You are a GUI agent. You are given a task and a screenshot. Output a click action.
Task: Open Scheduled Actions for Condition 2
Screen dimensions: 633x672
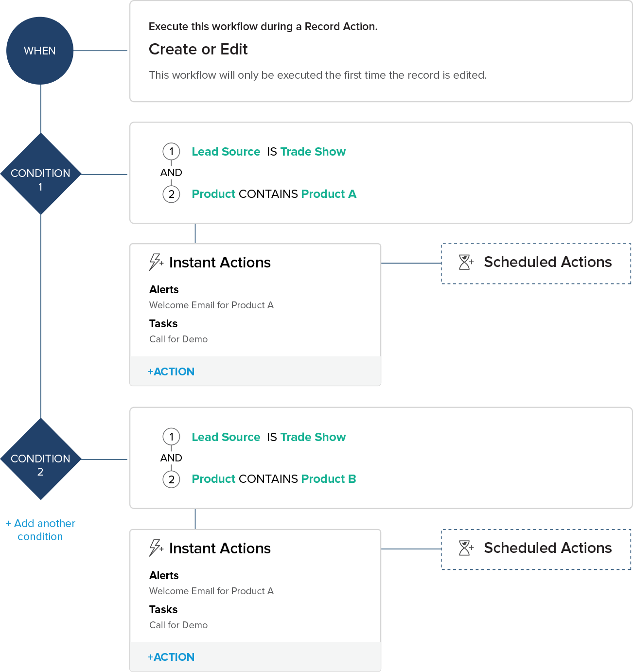pos(547,548)
